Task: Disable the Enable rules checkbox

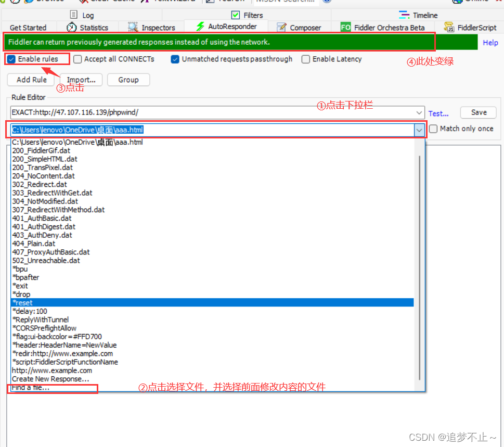Action: 11,59
